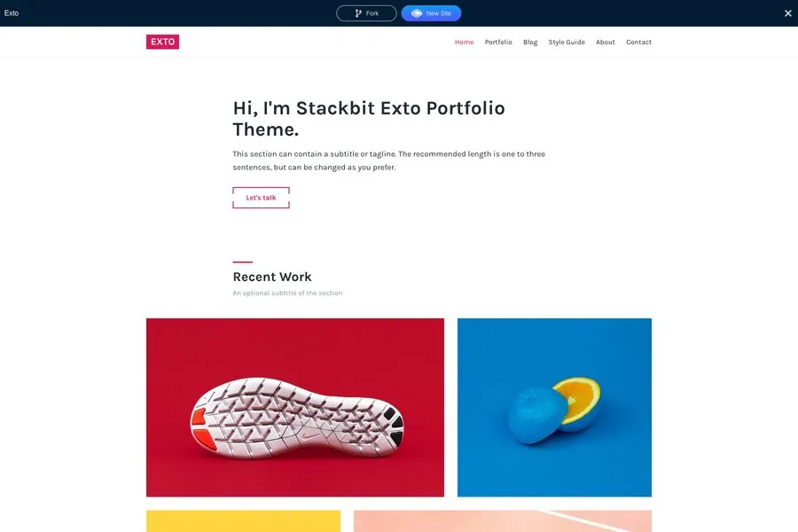Open the blue orange project image
This screenshot has height=532, width=798.
[x=554, y=407]
